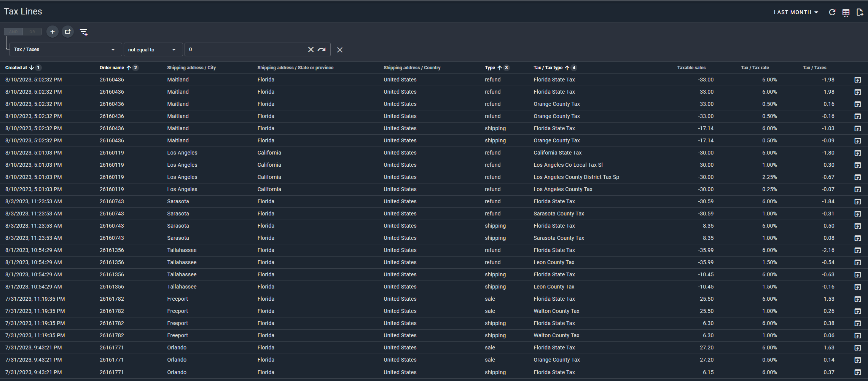Refresh the Tax Lines report
Image resolution: width=868 pixels, height=381 pixels.
tap(832, 12)
